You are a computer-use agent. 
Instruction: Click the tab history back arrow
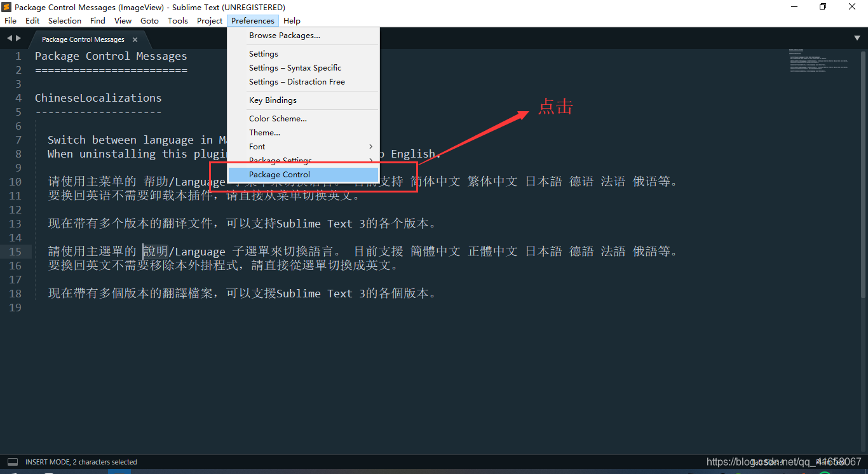(x=9, y=38)
